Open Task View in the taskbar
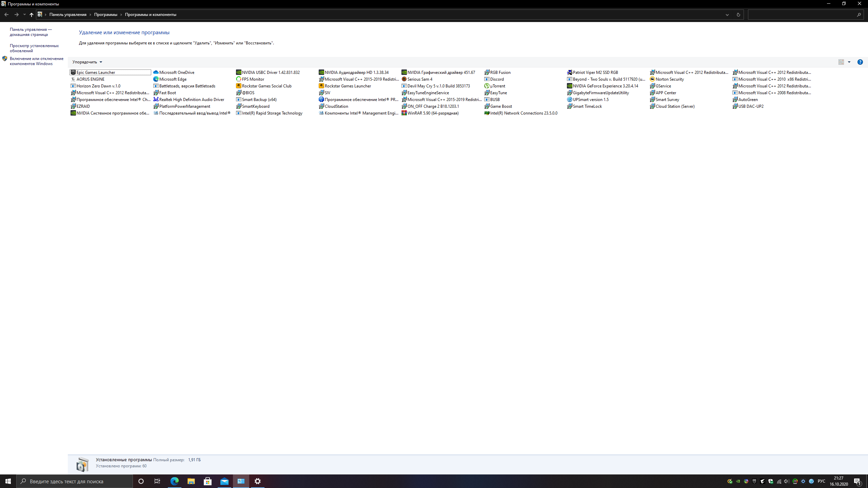The image size is (868, 488). click(x=157, y=481)
